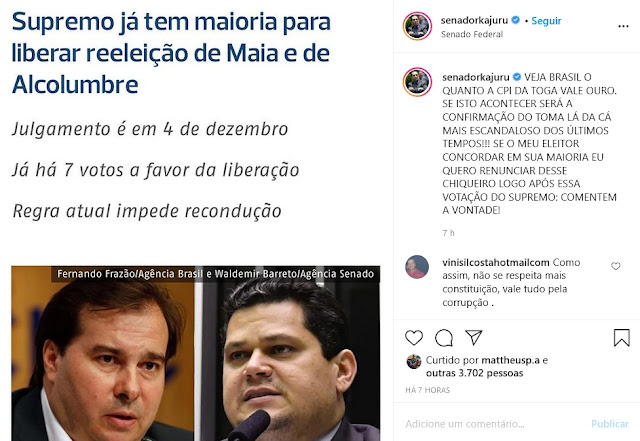Open the three-dot more options menu
The width and height of the screenshot is (640, 441).
(x=623, y=26)
